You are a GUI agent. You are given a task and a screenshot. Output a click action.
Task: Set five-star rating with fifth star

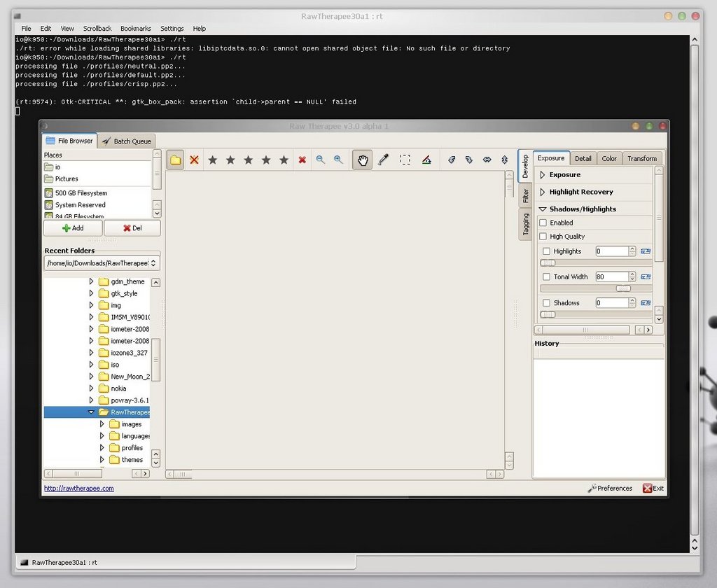click(x=284, y=160)
